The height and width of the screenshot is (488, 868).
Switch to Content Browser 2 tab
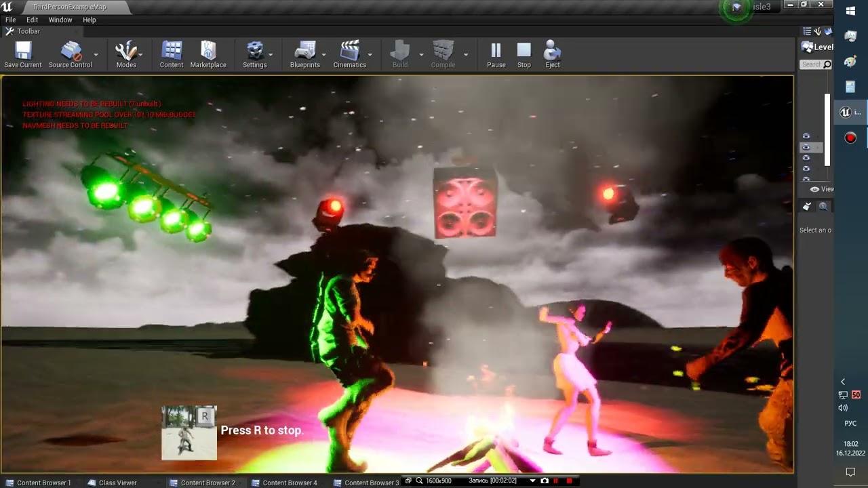click(x=202, y=483)
